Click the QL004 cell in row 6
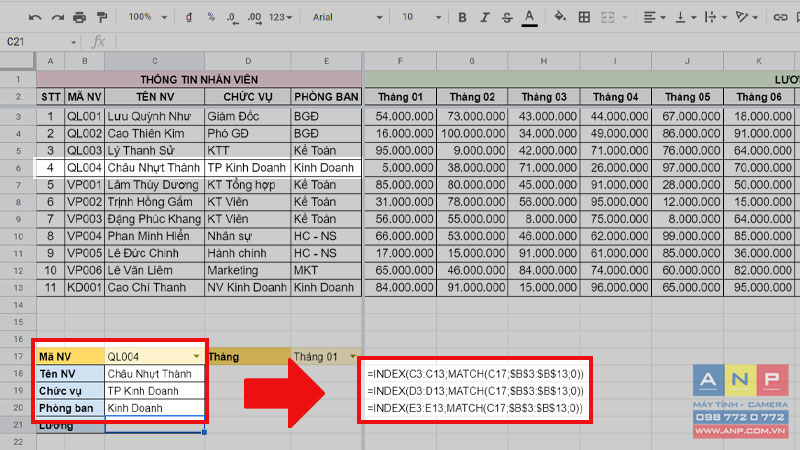800x450 pixels. (84, 168)
